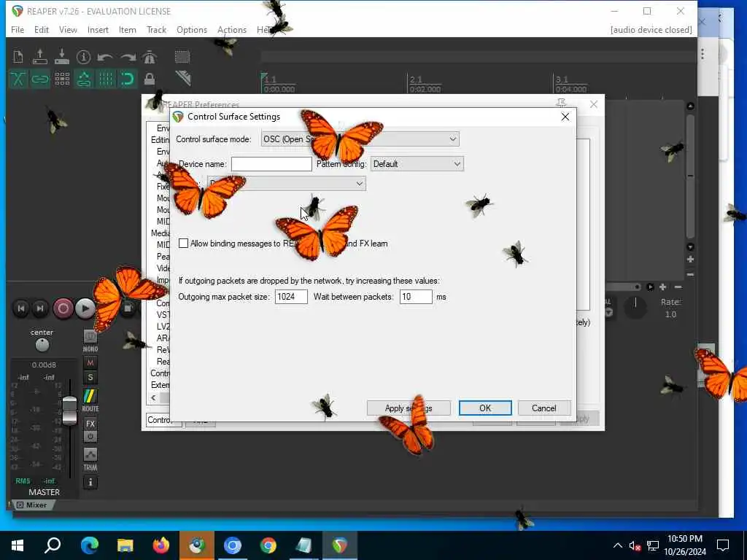
Task: Click the Redo arrow in REAPER toolbar
Action: pos(128,57)
